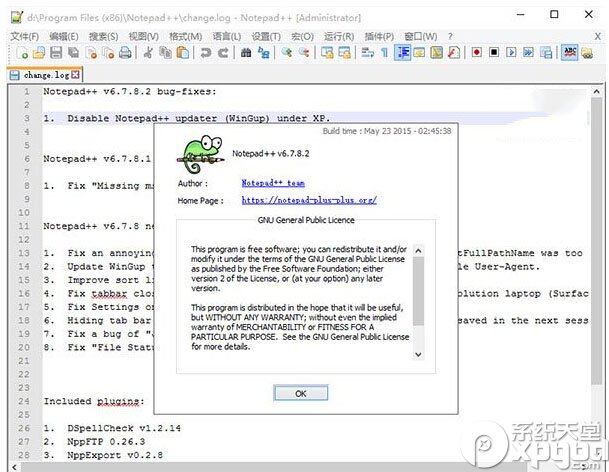Viewport: 609px width, 472px height.
Task: Click the Zoom Out toolbar icon
Action: point(304,52)
